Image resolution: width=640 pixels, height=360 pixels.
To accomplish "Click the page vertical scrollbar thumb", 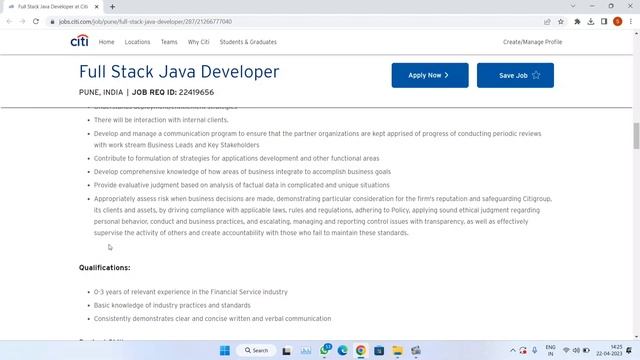I will coord(636,136).
